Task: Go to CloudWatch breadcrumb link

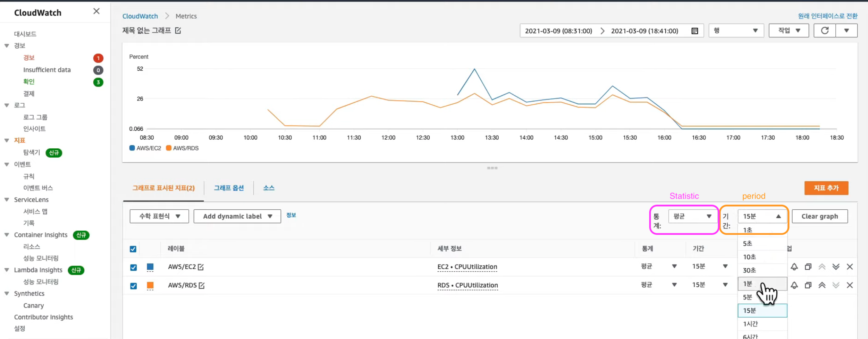Action: [140, 16]
